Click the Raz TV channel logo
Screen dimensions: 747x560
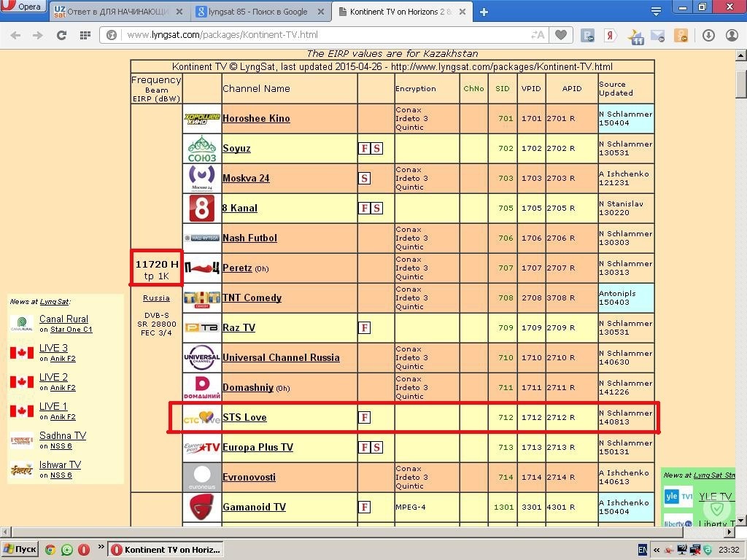tap(202, 327)
